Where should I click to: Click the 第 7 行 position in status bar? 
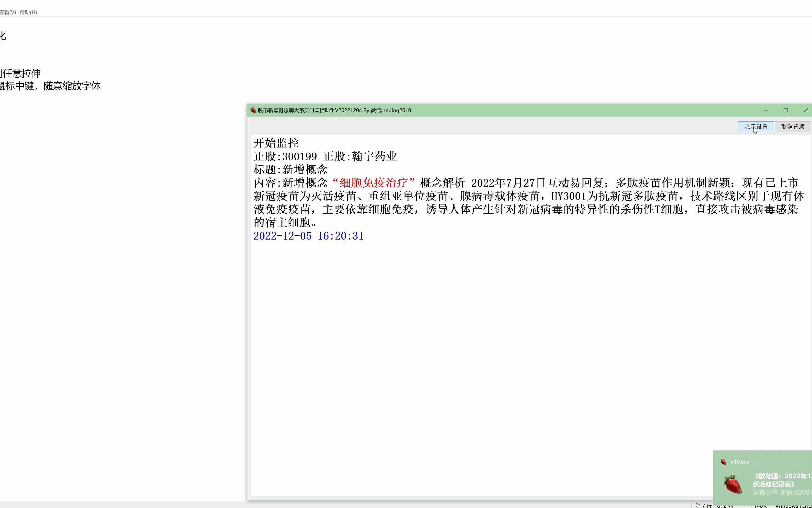coord(703,506)
